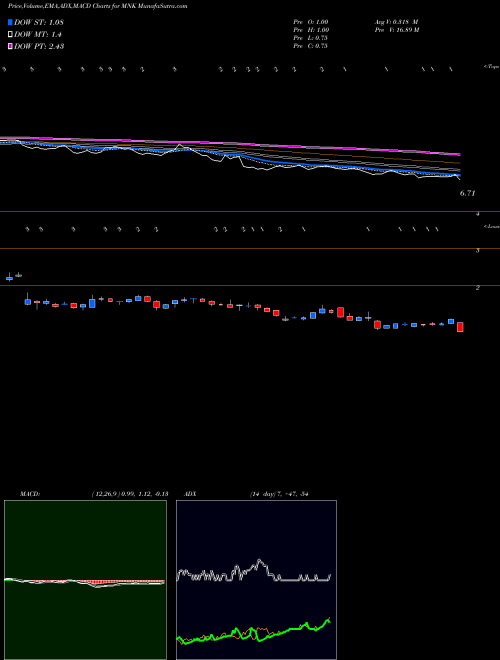Screen dimensions: 500x660
Task: Select the 'Pre V: 16.89 M' value
Action: pyautogui.click(x=397, y=30)
